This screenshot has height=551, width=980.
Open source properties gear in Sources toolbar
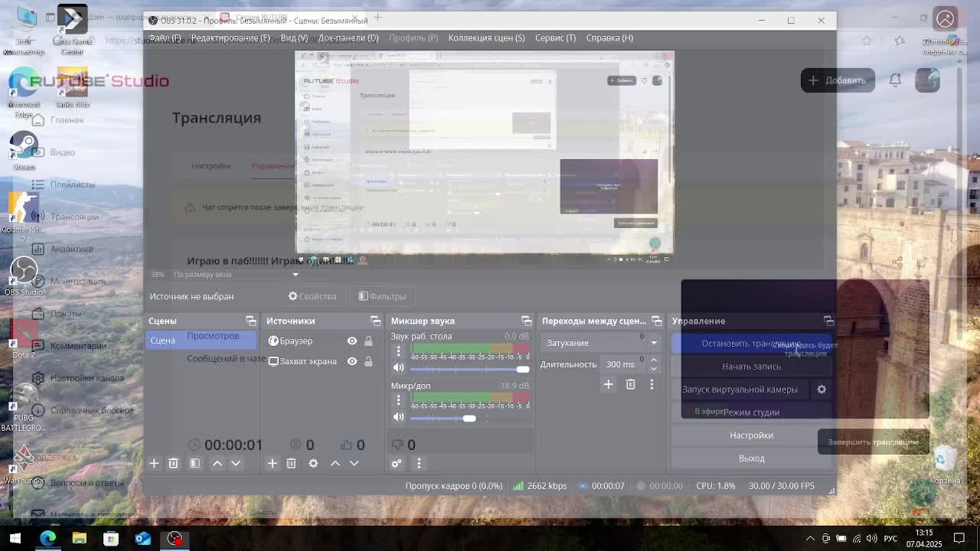pos(313,463)
